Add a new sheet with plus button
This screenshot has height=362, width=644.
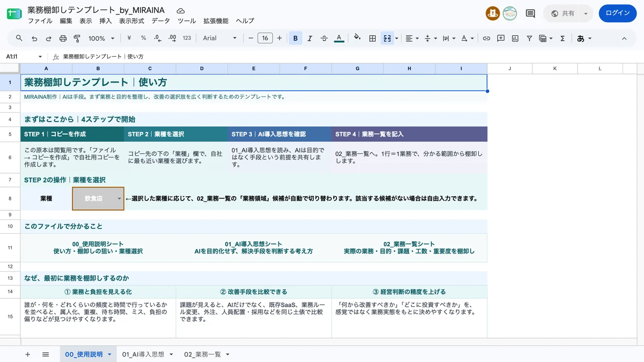28,354
